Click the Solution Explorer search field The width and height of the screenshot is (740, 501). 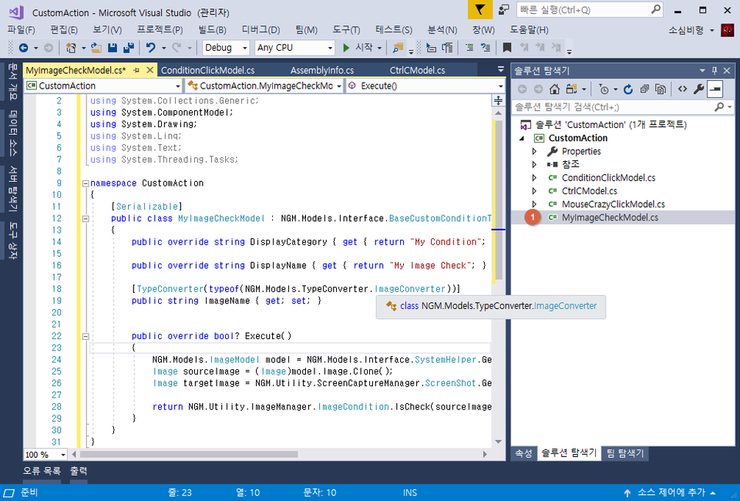623,107
